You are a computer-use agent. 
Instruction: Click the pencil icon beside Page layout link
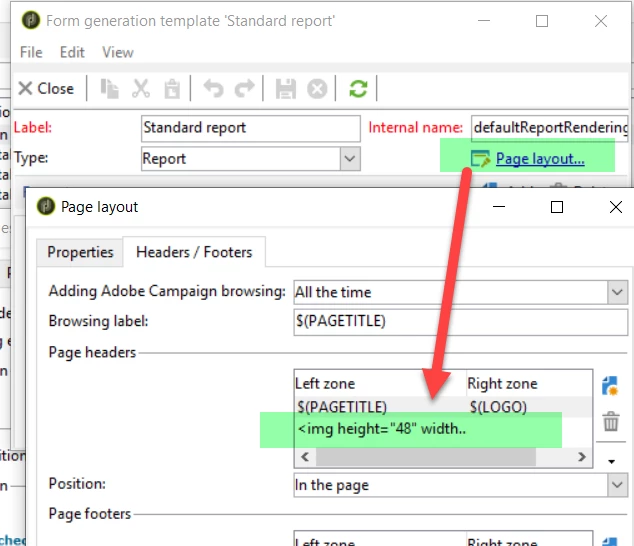click(480, 159)
